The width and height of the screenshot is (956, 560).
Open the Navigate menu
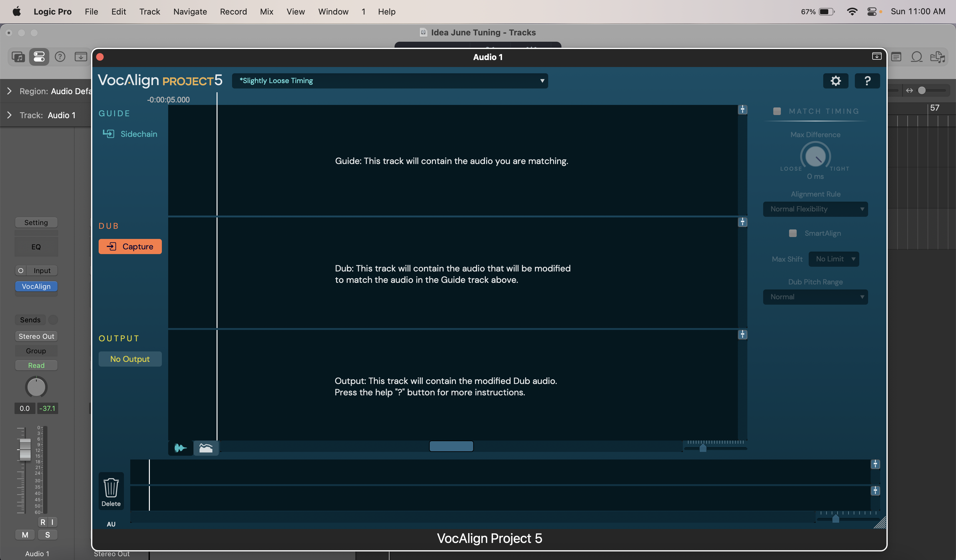[x=190, y=11]
